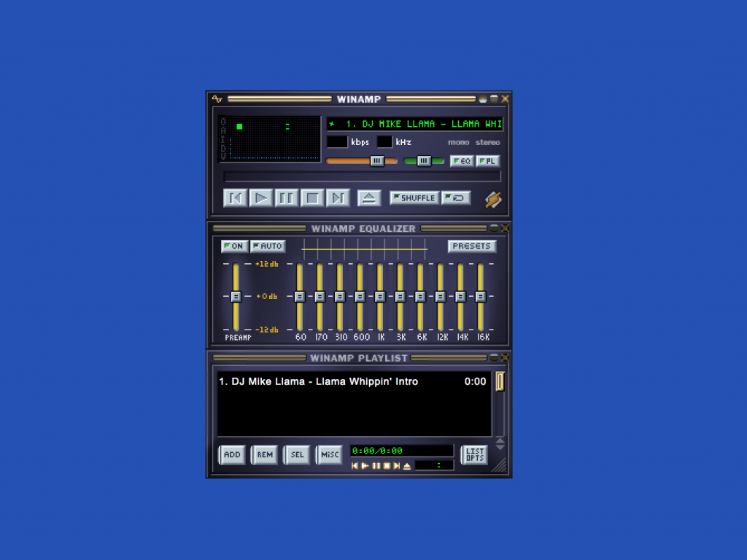Click the 6K band slider handle

coord(420,297)
